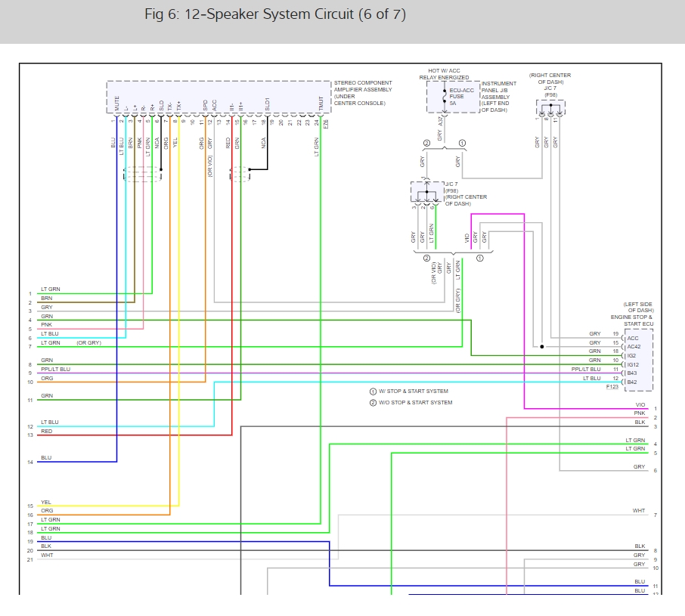Click the VIO label at right pin 1
This screenshot has height=616, width=685.
tap(640, 405)
